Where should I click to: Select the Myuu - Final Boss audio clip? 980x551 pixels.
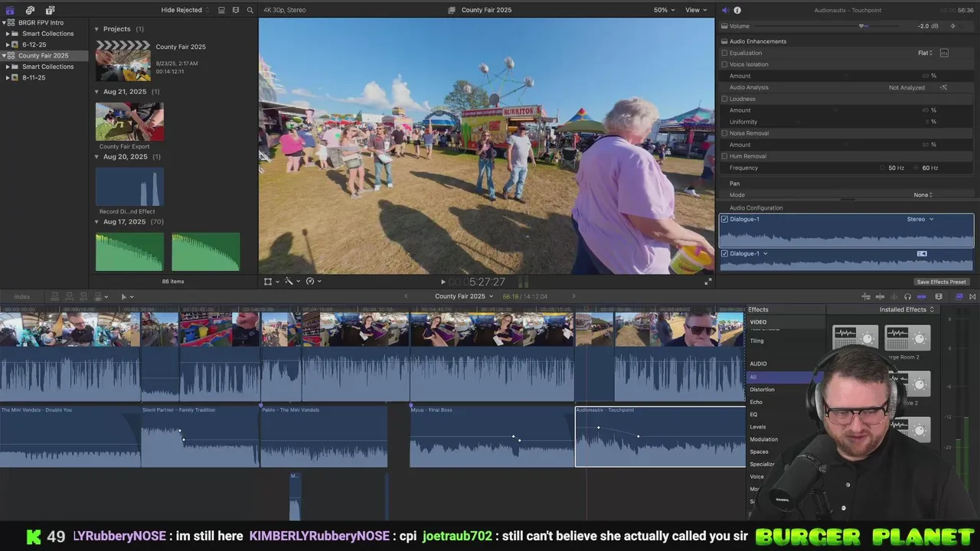[x=492, y=436]
